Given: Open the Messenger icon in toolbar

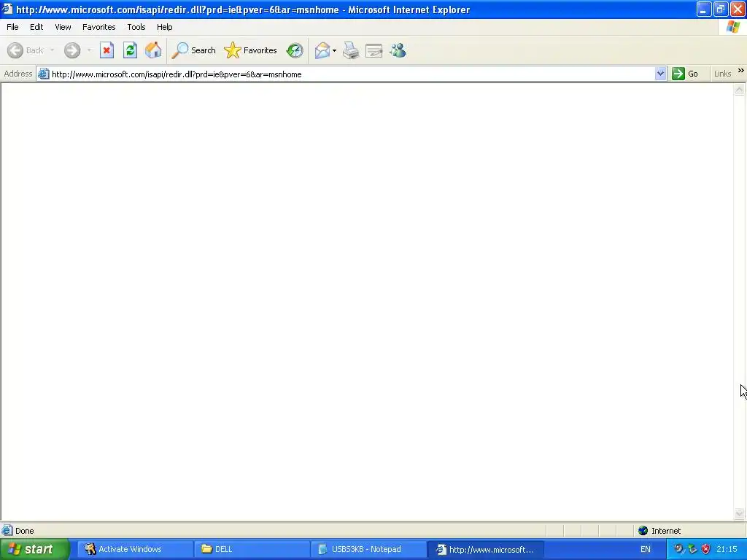Looking at the screenshot, I should (x=398, y=50).
